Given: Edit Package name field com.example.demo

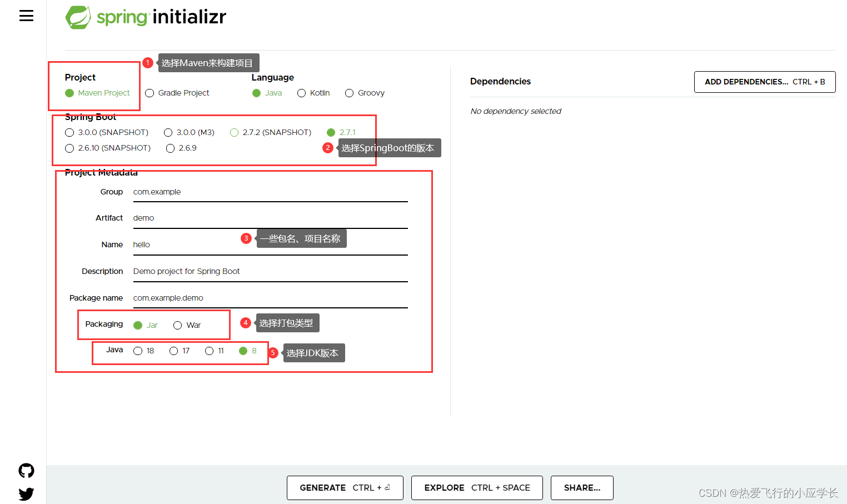Looking at the screenshot, I should 271,298.
